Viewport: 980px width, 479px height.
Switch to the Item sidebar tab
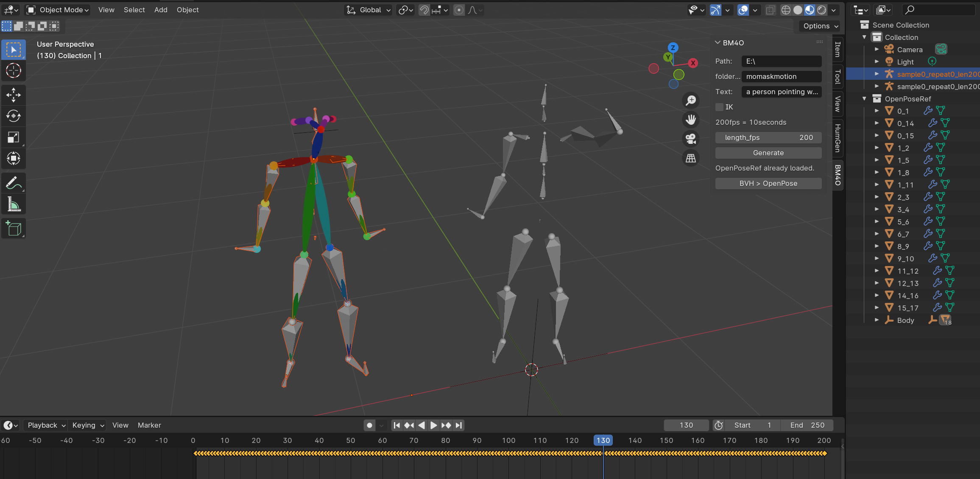tap(838, 49)
